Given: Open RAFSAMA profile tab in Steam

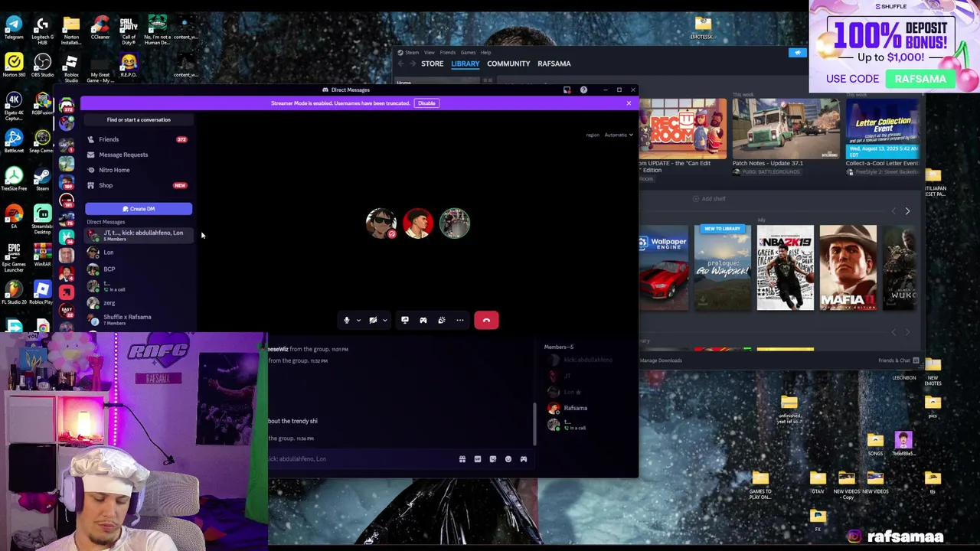Looking at the screenshot, I should pos(554,64).
